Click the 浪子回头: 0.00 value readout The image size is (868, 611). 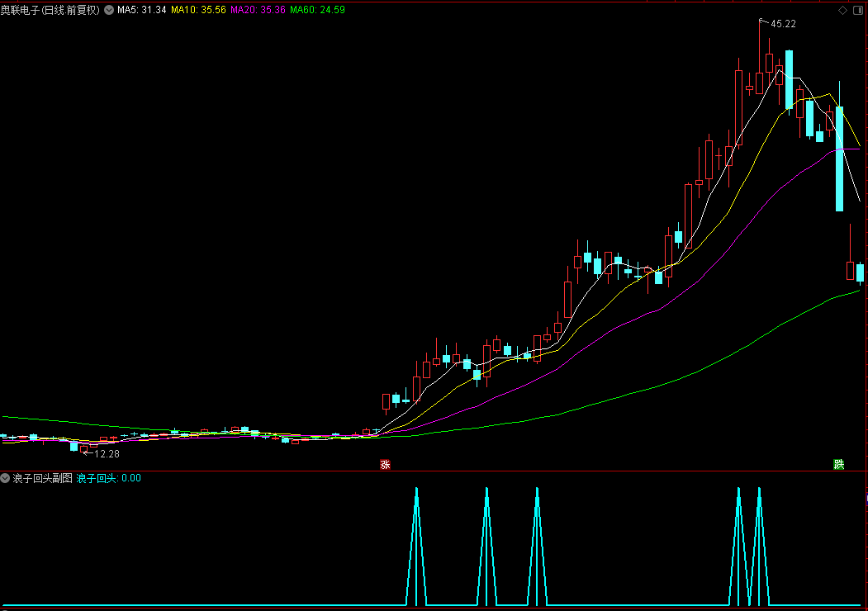tap(108, 478)
